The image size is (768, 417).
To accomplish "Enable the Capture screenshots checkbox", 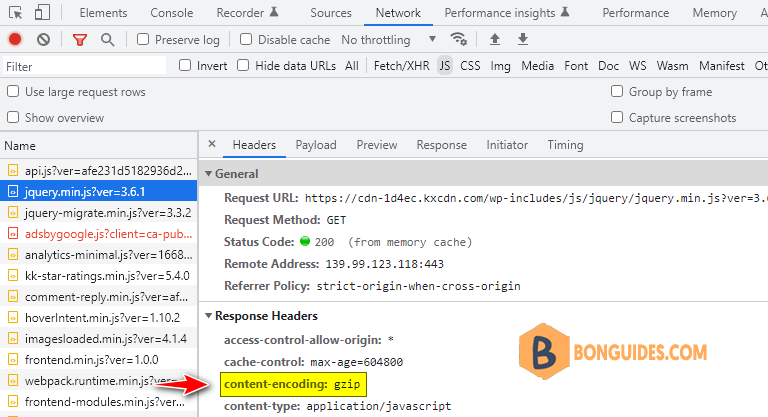I will (617, 117).
